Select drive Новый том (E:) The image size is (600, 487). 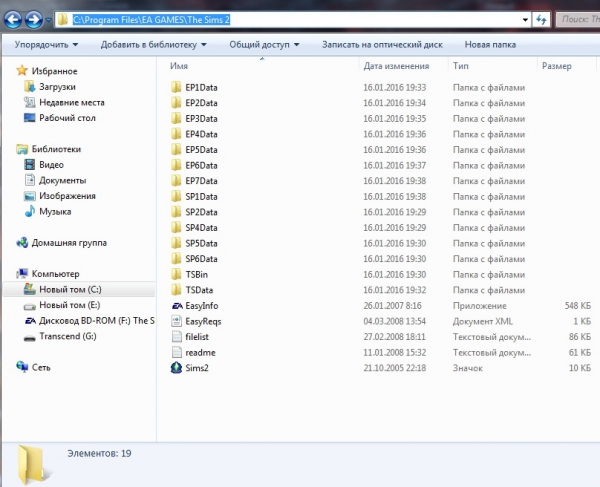click(x=62, y=305)
